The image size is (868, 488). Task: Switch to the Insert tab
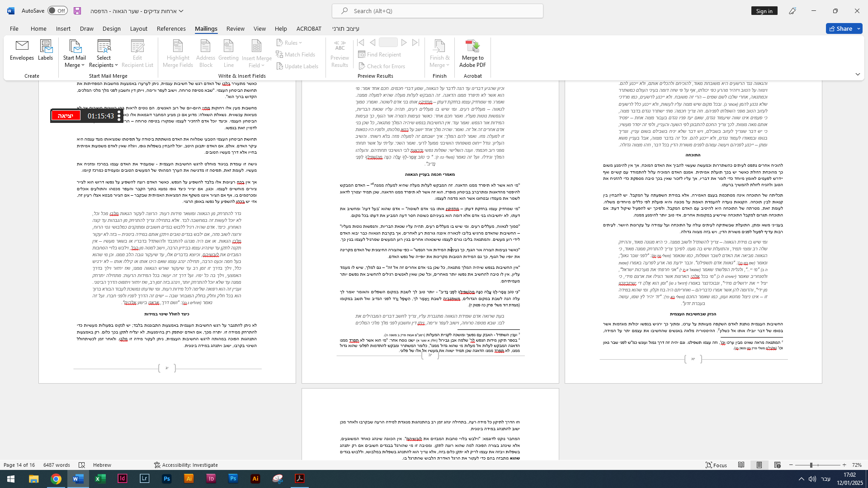tap(63, 28)
